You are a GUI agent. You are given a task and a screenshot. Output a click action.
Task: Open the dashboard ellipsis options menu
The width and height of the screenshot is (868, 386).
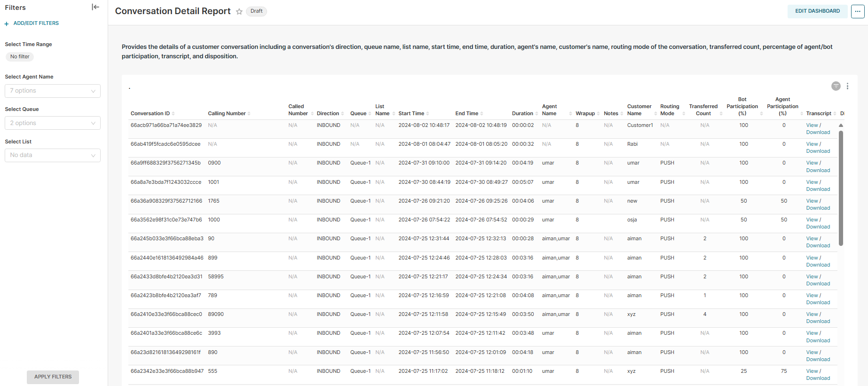857,11
